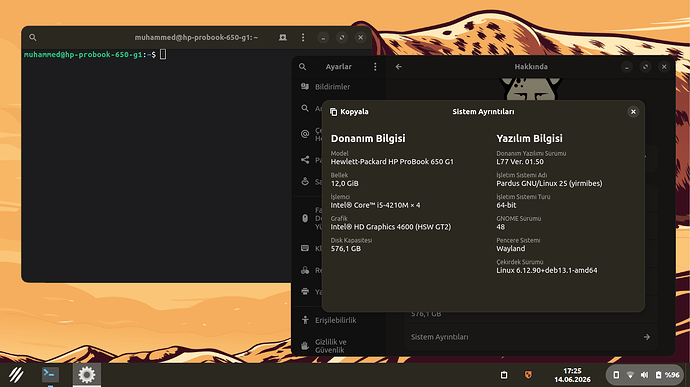Click the orange shield tray icon
This screenshot has height=387, width=690.
point(528,375)
